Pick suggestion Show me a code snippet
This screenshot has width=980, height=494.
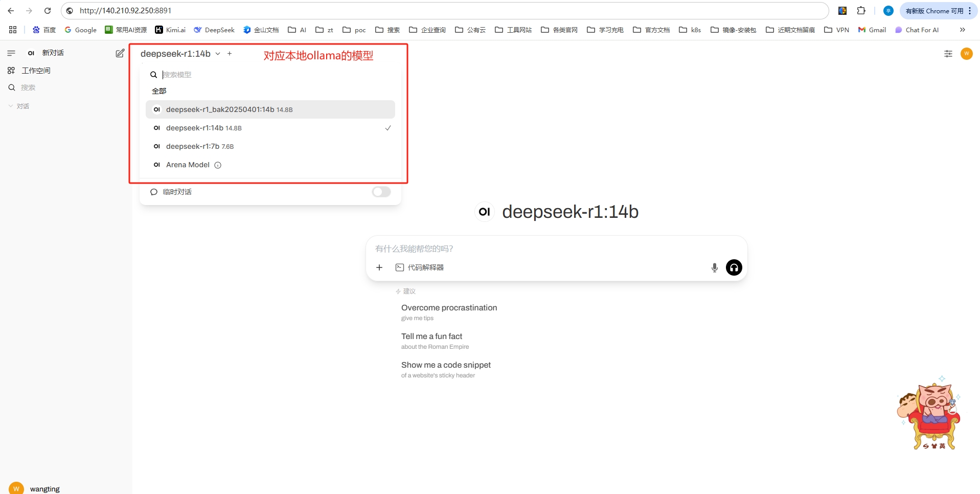tap(446, 369)
